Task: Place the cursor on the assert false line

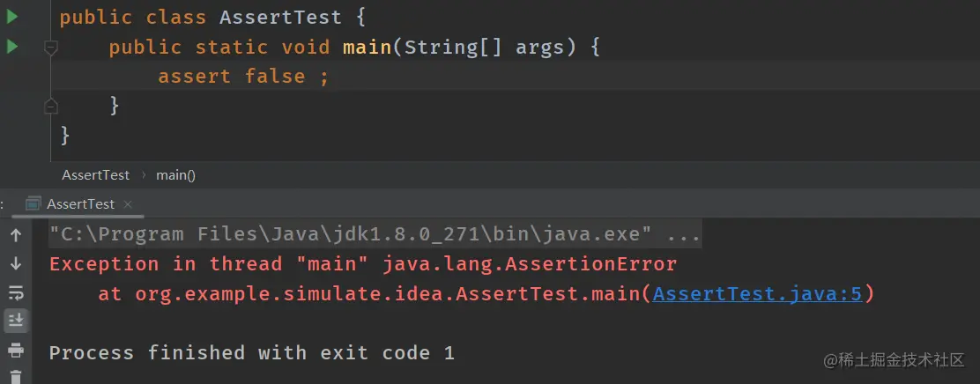Action: coord(514,76)
